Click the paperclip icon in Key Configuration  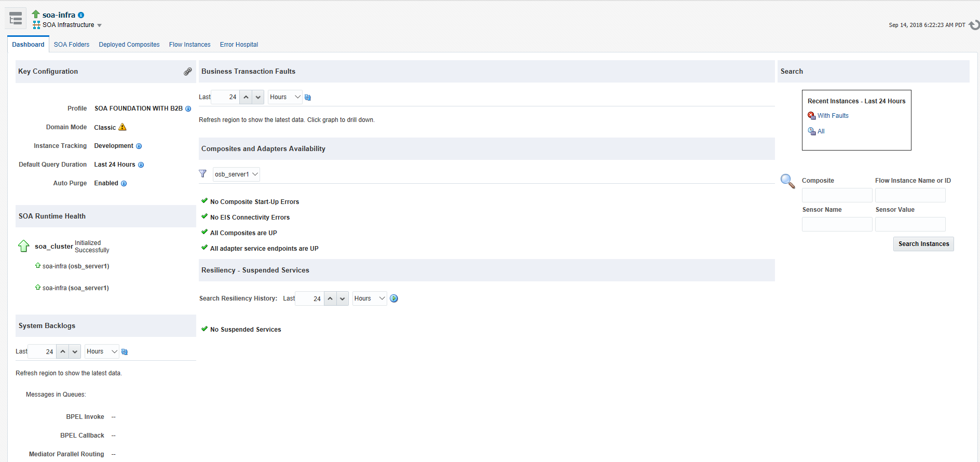pyautogui.click(x=188, y=72)
